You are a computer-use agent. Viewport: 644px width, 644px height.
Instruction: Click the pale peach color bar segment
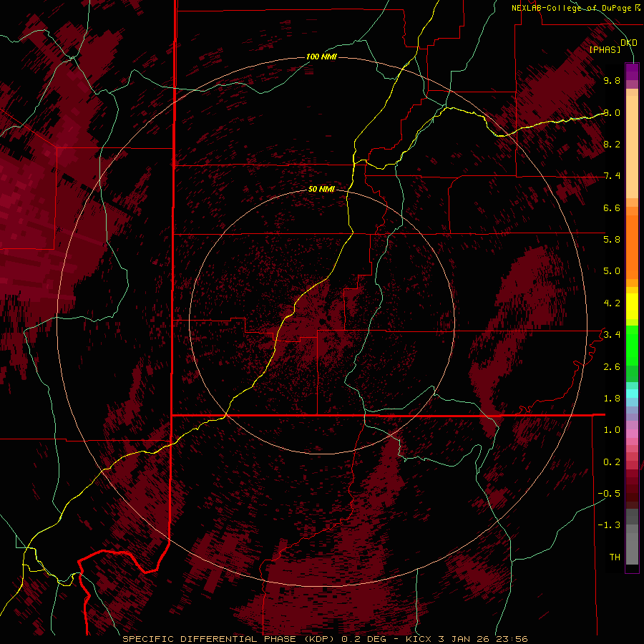click(x=632, y=147)
